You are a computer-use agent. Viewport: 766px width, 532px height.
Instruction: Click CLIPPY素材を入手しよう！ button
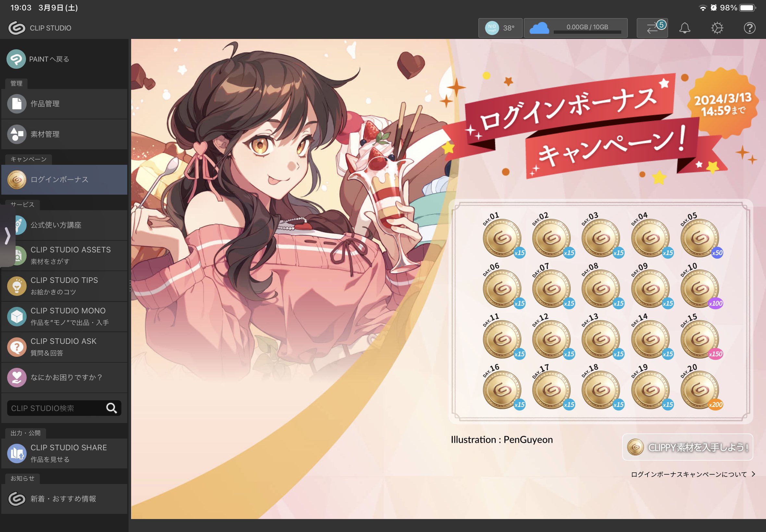click(x=688, y=447)
